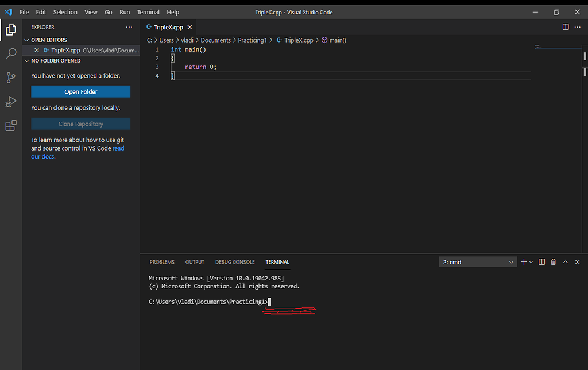Open the Run and Debug view
This screenshot has width=588, height=370.
click(10, 101)
